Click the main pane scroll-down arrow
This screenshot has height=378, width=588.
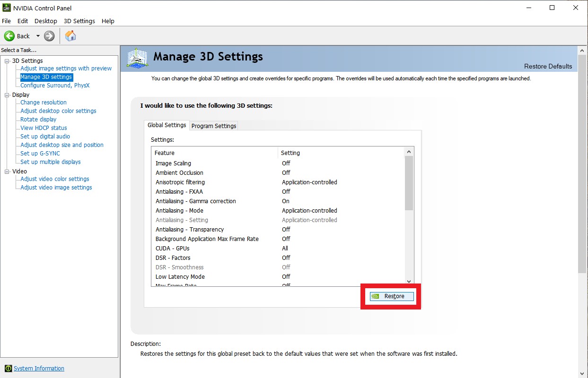tap(583, 373)
